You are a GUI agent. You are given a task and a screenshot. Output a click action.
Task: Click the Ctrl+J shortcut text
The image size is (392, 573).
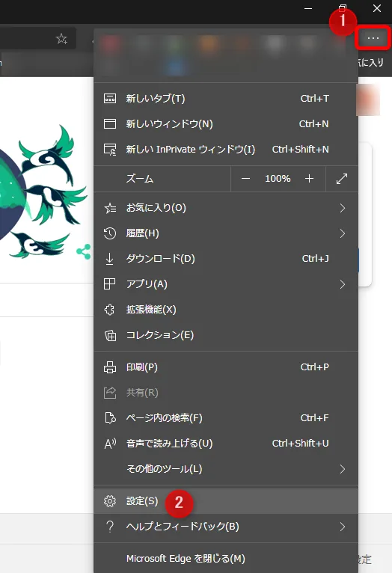315,259
